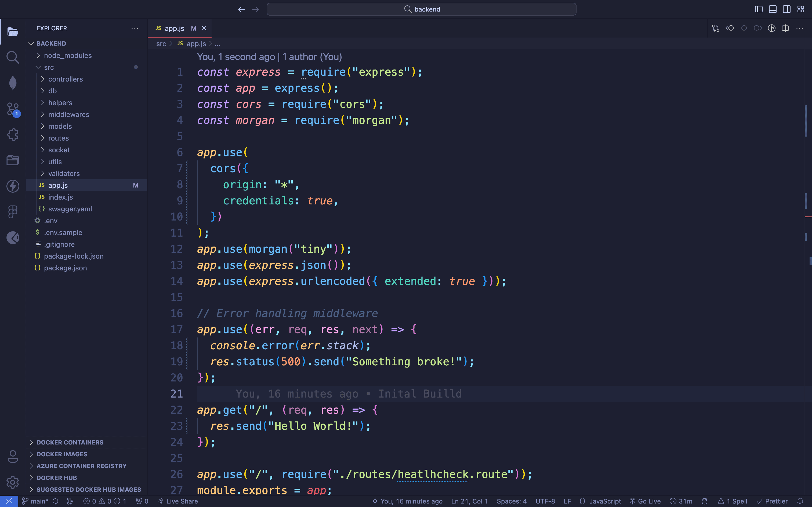Click Go Live in status bar
The width and height of the screenshot is (812, 507).
click(x=645, y=501)
